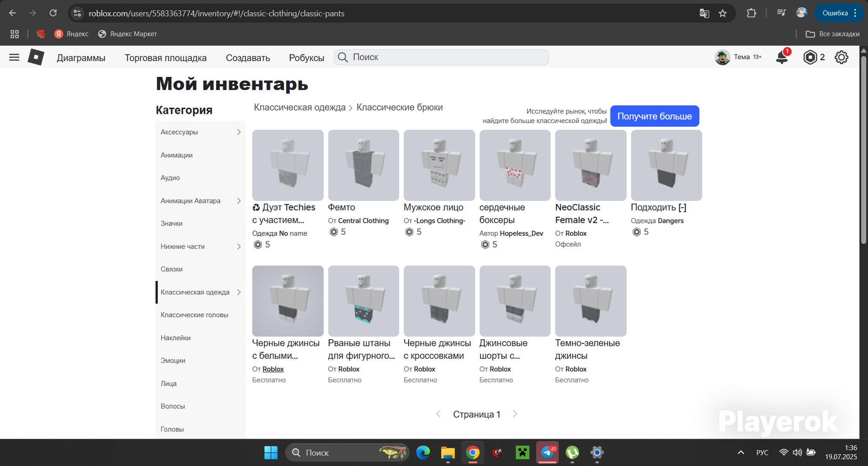Switch to Google Chrome in the taskbar
Viewport: 868px width, 466px height.
click(473, 452)
